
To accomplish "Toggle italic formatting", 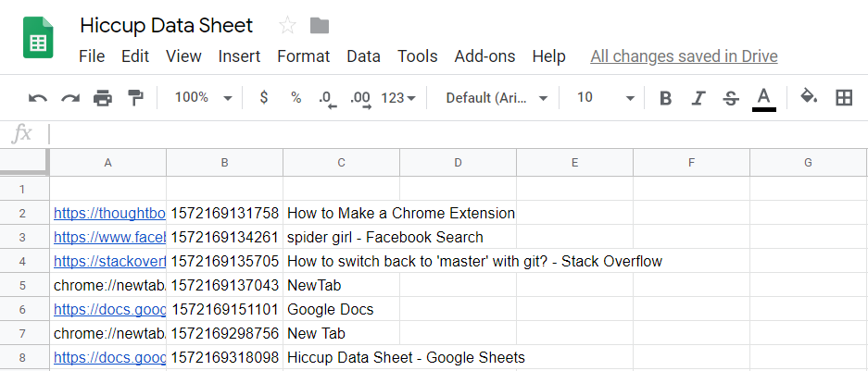I will (x=698, y=98).
